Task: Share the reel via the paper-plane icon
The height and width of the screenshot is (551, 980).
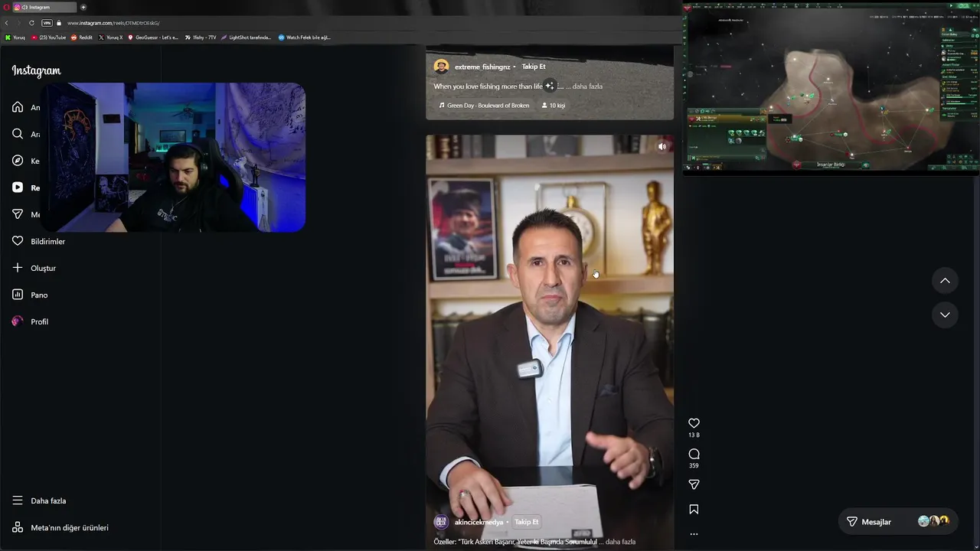Action: tap(694, 484)
